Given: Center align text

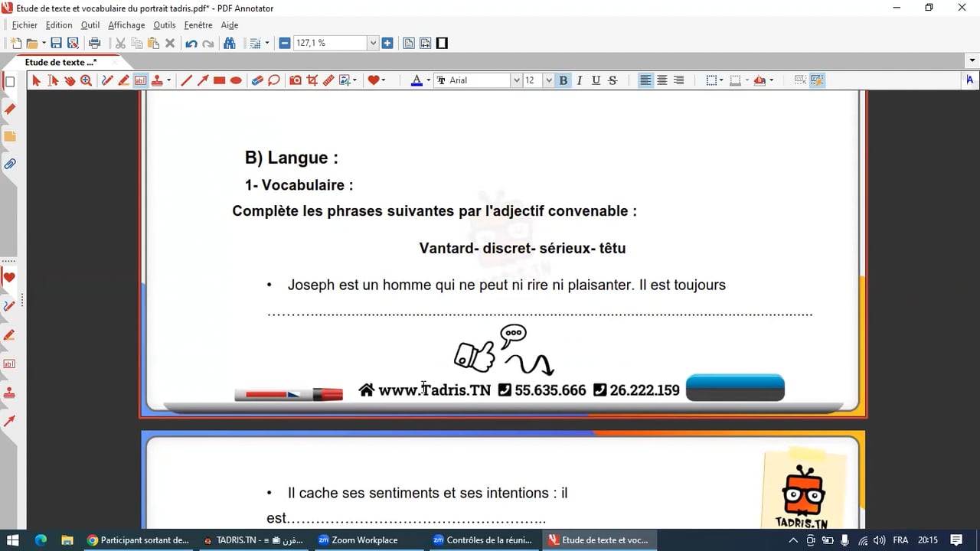Looking at the screenshot, I should click(x=662, y=80).
